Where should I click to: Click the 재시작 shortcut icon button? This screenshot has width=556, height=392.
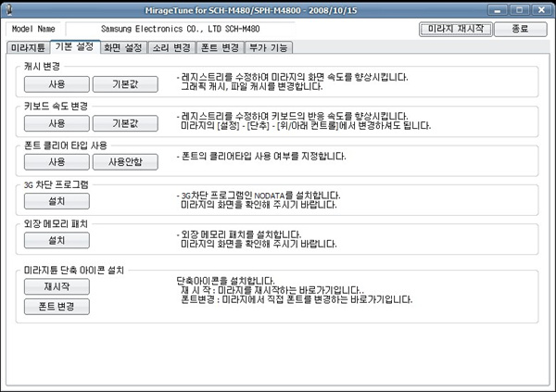pos(57,286)
